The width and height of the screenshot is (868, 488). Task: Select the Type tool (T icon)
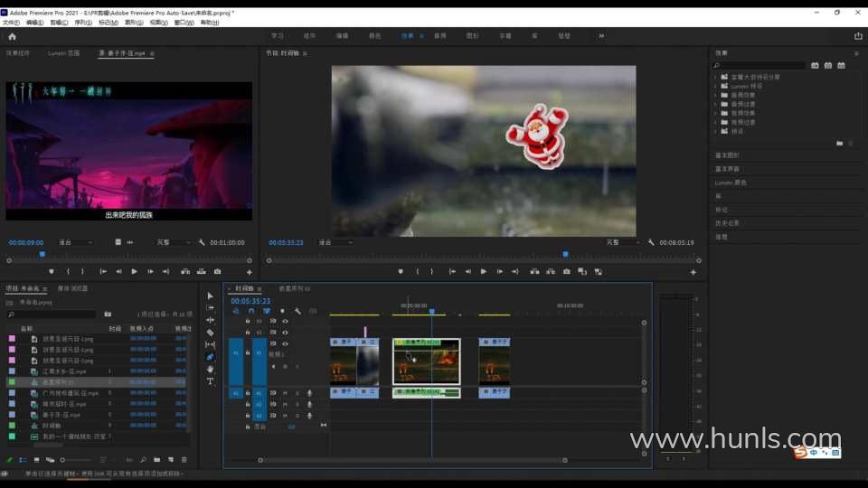211,381
